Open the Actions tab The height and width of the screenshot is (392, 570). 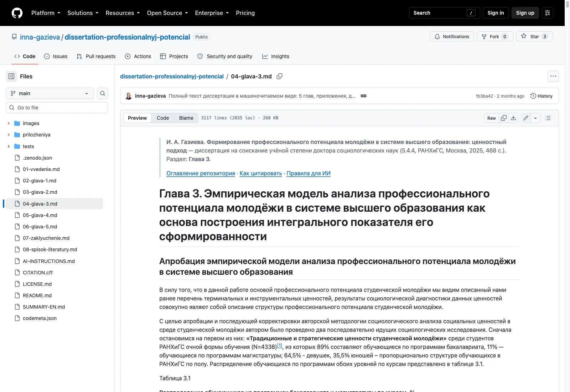coord(138,56)
